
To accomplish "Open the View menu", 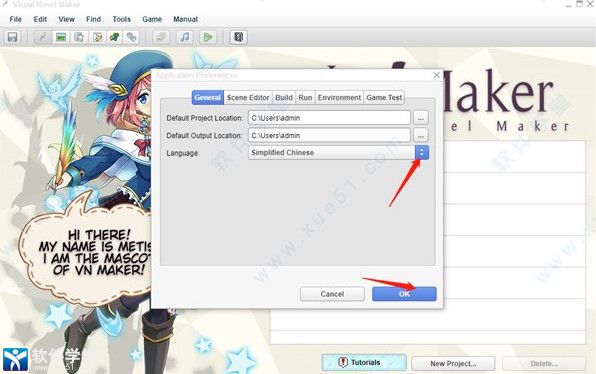I will [x=67, y=19].
